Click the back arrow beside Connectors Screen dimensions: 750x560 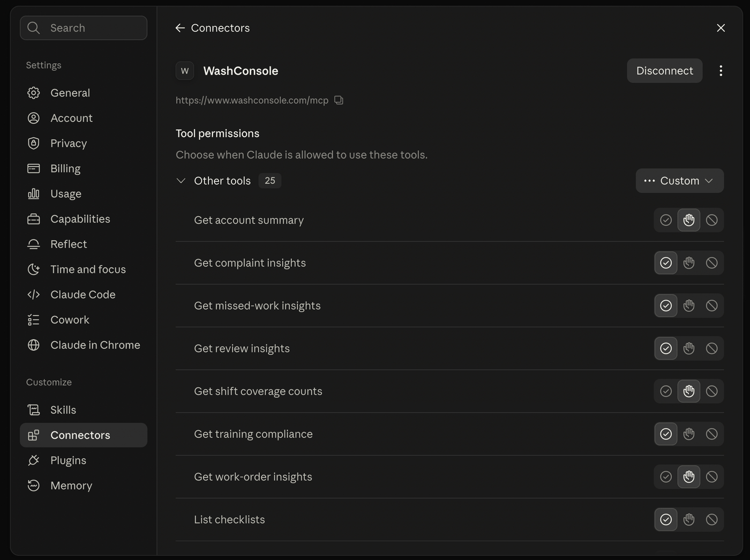point(180,28)
